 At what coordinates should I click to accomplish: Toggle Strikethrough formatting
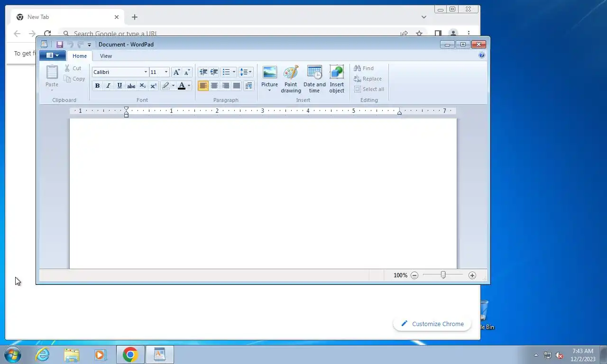131,86
